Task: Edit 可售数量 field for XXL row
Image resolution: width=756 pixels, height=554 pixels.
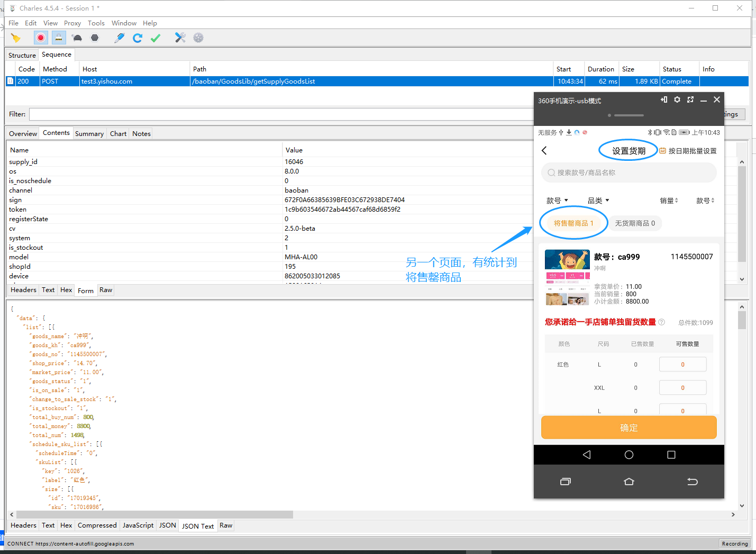Action: coord(682,388)
